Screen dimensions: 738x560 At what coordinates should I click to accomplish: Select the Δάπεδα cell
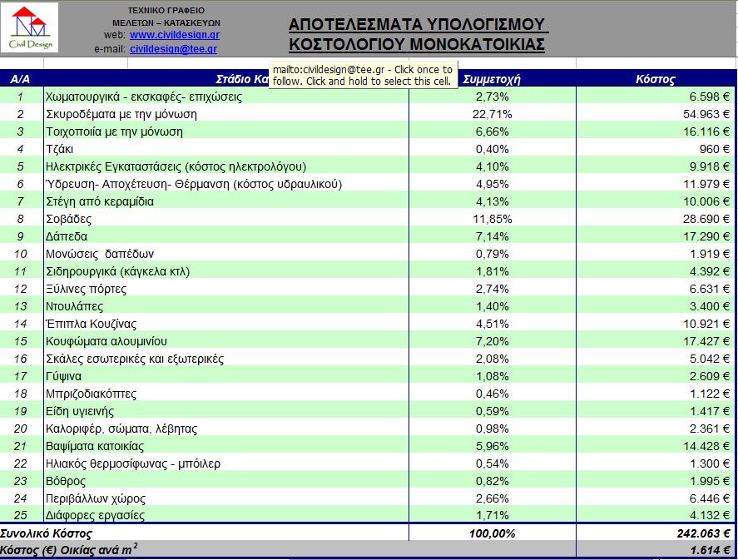(226, 236)
